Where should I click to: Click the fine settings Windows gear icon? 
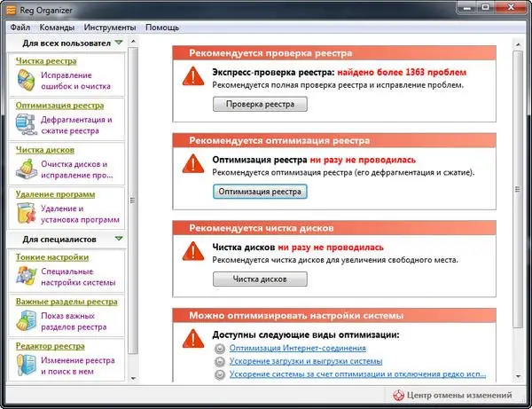(x=26, y=276)
